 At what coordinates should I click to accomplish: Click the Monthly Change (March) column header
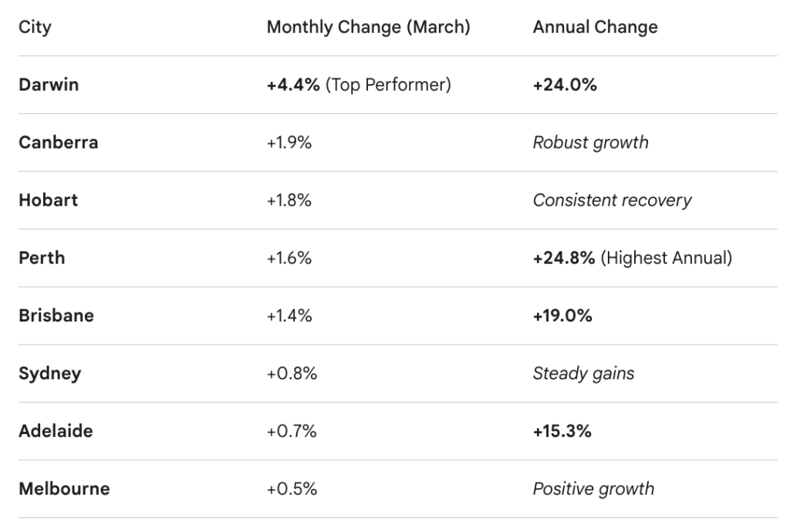[x=368, y=27]
